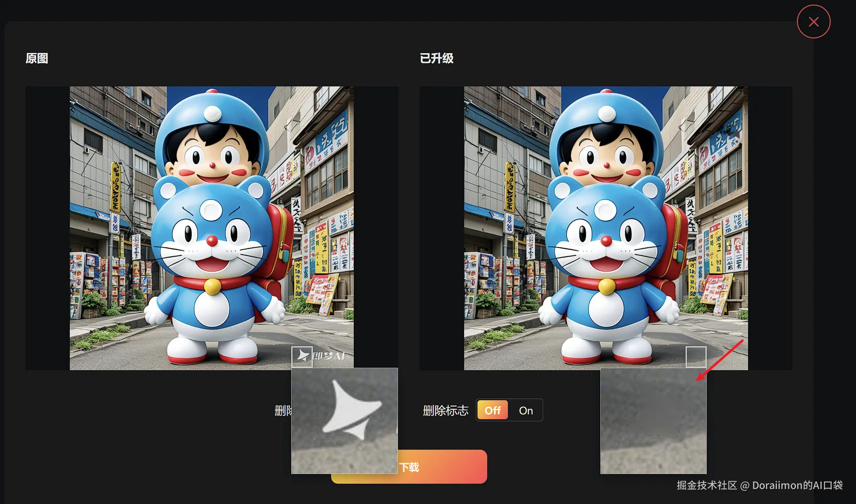Switch 删除标志 toggle to On
The image size is (856, 504).
point(526,410)
